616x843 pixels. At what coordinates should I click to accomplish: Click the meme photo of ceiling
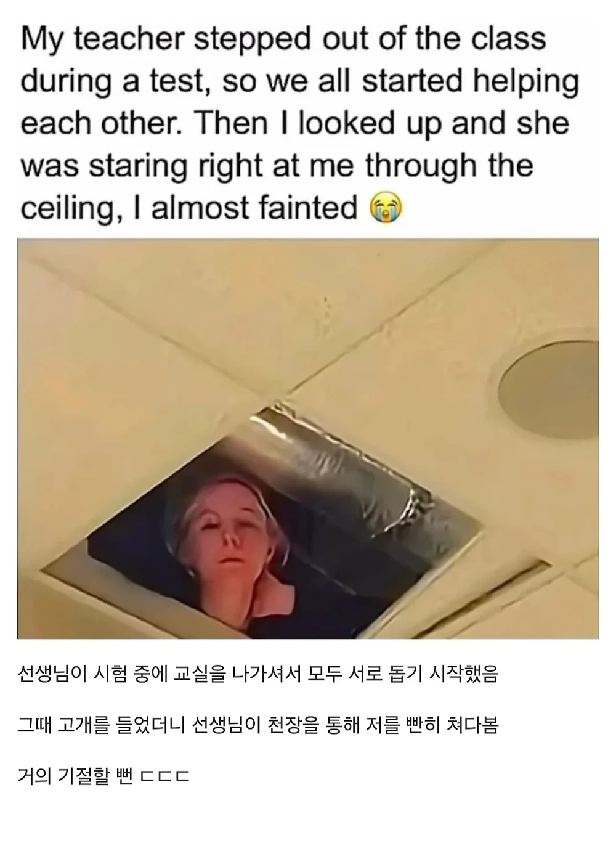(x=308, y=439)
